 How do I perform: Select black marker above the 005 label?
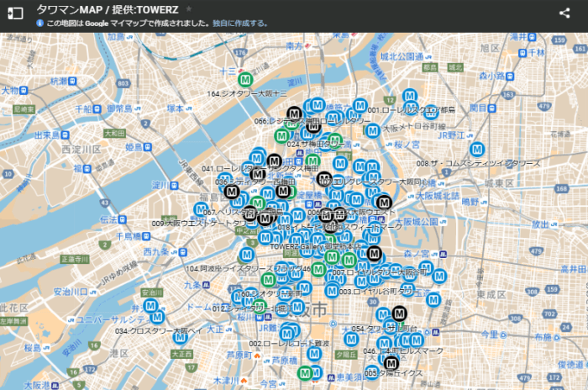(391, 362)
